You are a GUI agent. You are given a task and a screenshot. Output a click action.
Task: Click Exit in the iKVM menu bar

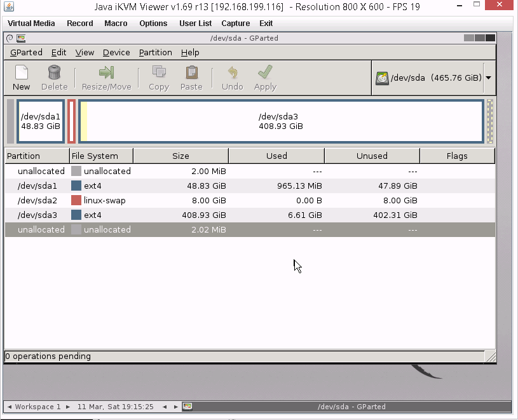coord(266,24)
